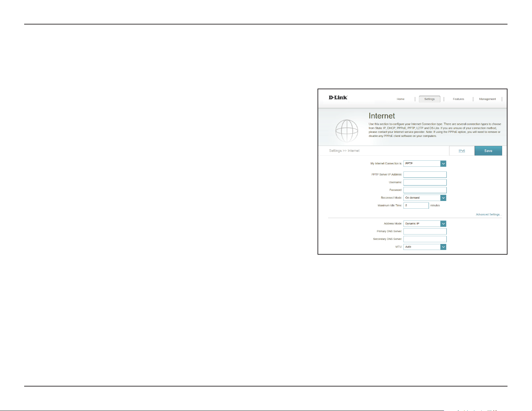Focus the Username field
Viewport: 532px width, 411px height.
point(425,183)
